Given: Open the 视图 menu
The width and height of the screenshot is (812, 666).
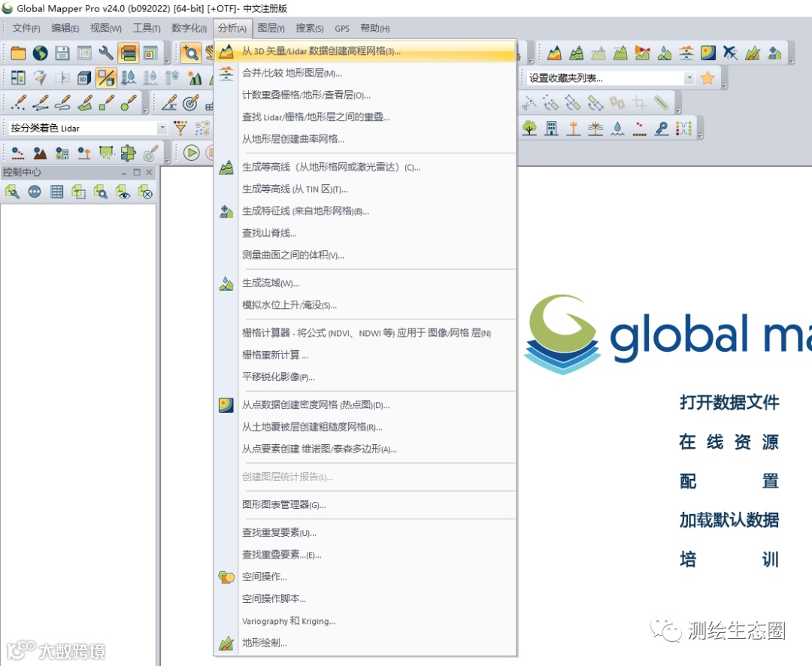Looking at the screenshot, I should tap(106, 28).
